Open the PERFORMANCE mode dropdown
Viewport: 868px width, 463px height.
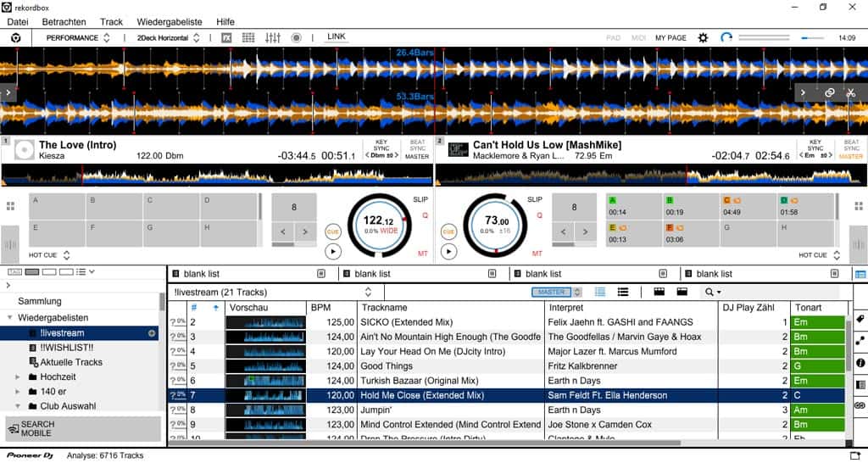(78, 37)
